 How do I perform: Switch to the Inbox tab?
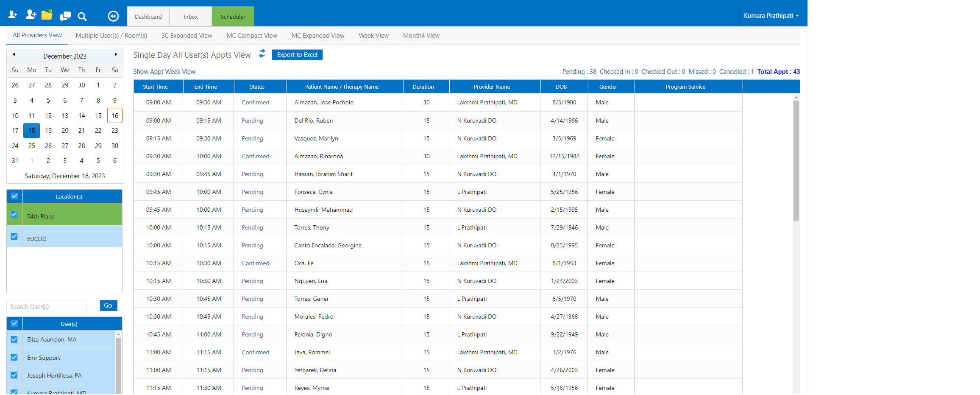(190, 16)
